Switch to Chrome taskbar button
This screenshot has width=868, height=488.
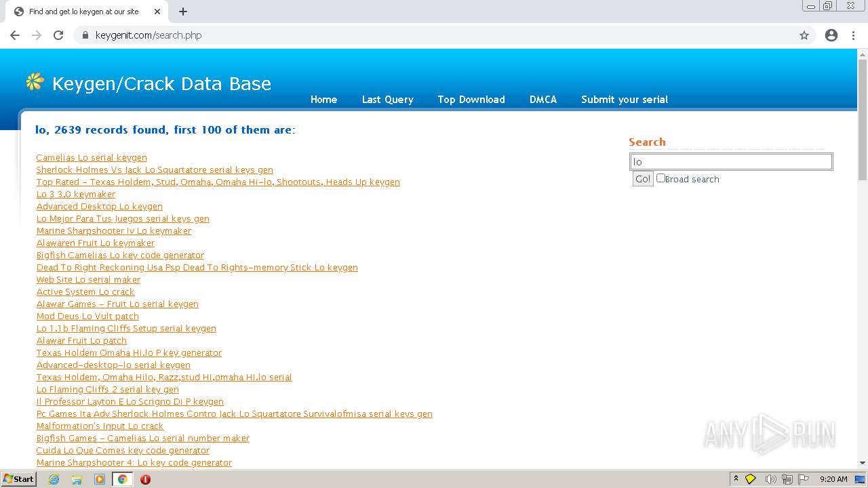coord(123,479)
